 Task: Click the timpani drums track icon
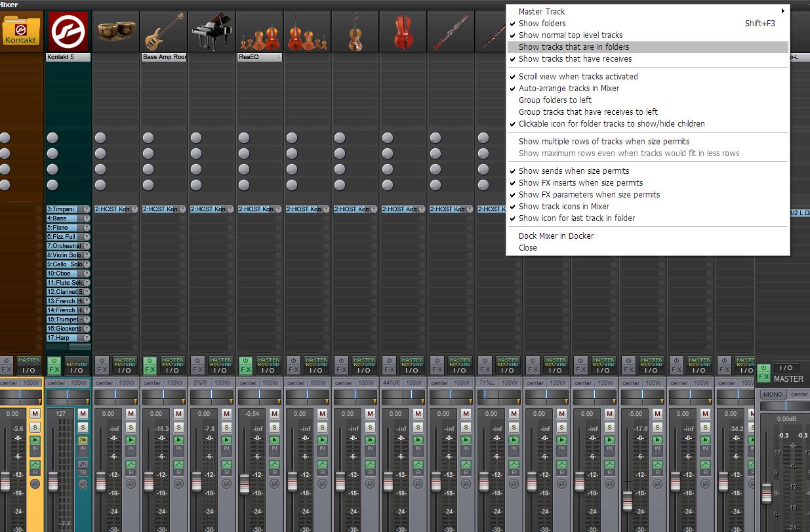[x=115, y=31]
